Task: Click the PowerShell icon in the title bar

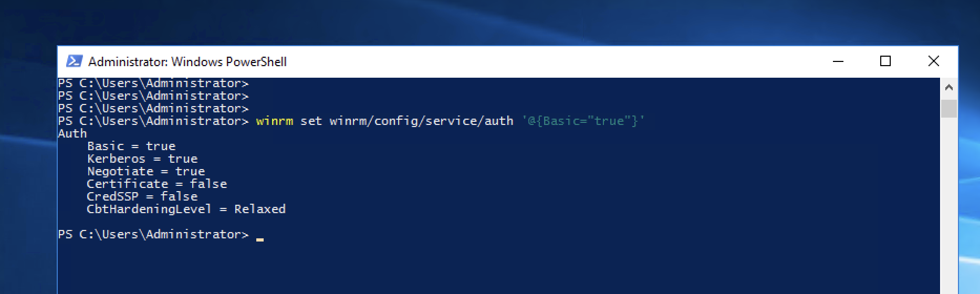Action: click(74, 61)
